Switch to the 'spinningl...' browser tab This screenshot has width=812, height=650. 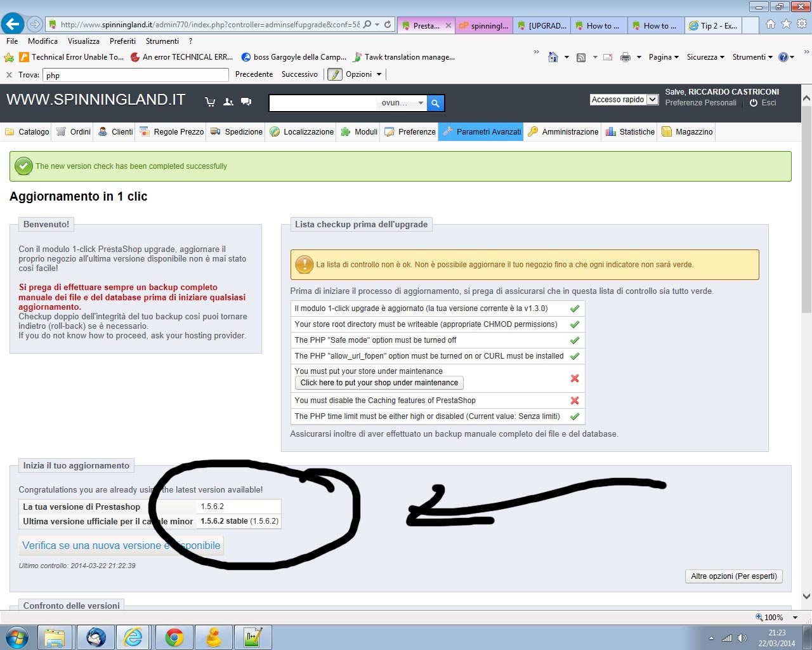483,25
